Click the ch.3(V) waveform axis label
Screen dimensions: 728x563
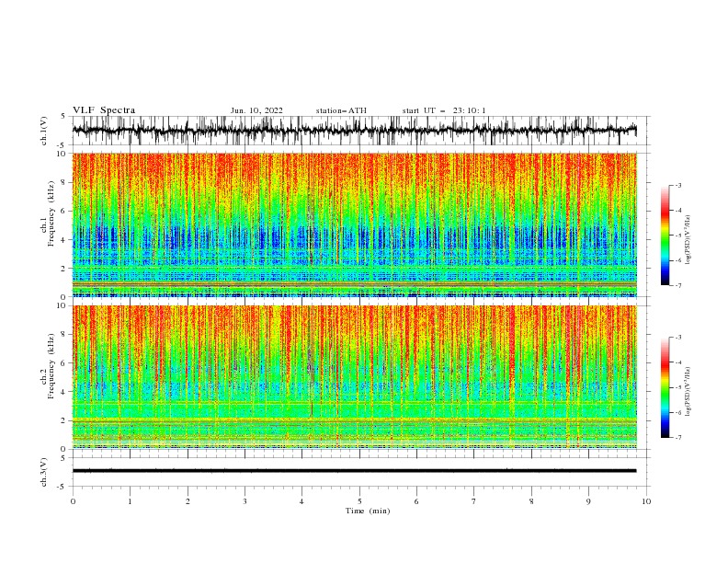click(x=44, y=472)
